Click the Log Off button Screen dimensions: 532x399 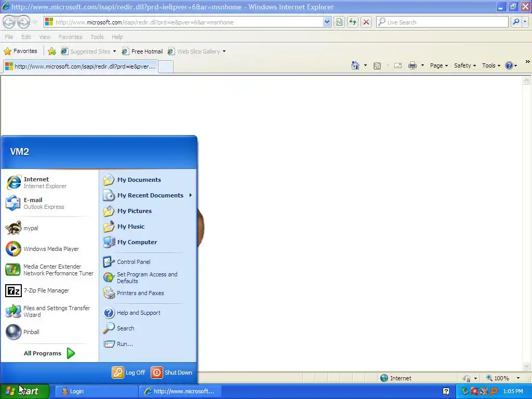[129, 373]
